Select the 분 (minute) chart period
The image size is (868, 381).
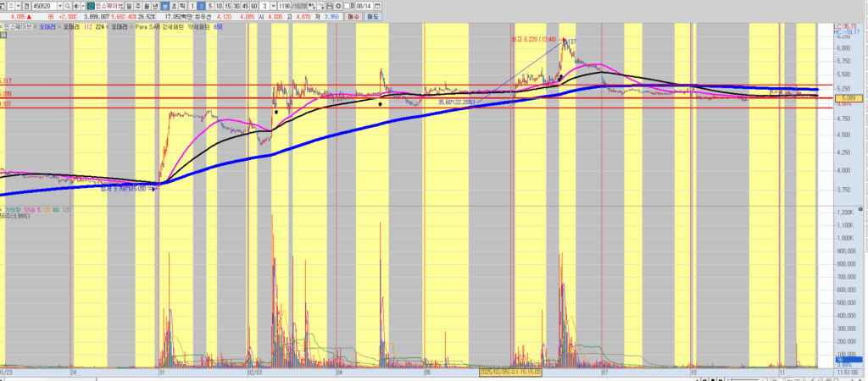pyautogui.click(x=165, y=6)
